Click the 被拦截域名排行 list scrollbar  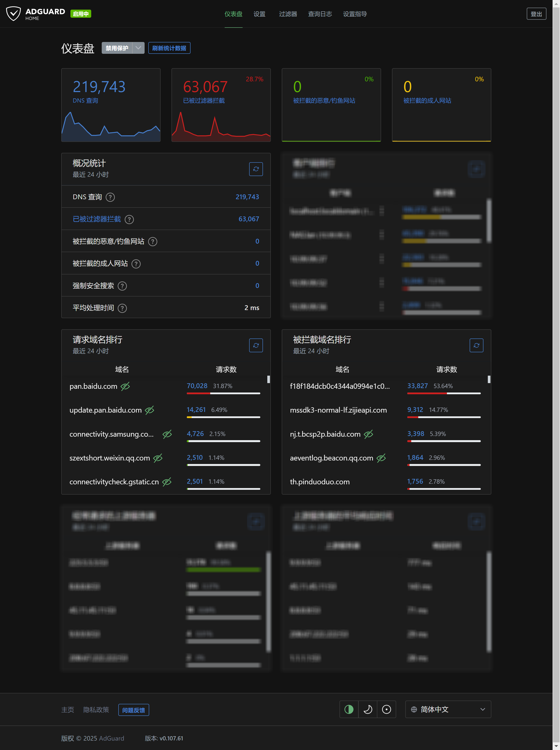489,379
